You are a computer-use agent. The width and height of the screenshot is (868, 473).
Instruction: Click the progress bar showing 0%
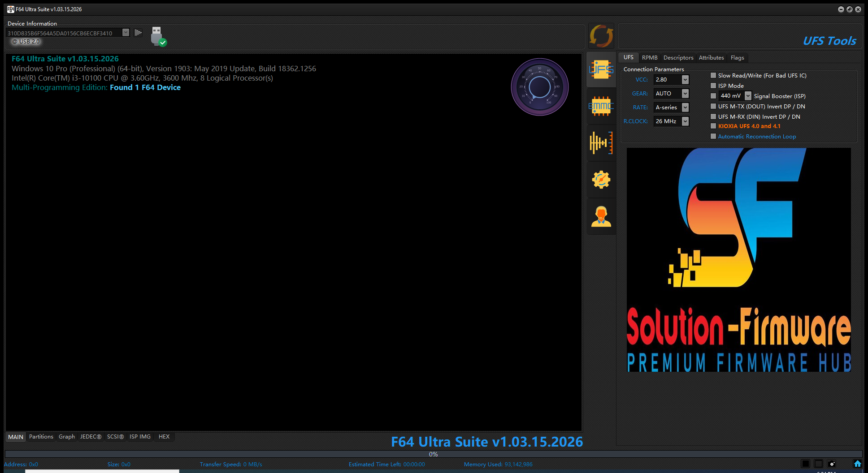pyautogui.click(x=433, y=454)
